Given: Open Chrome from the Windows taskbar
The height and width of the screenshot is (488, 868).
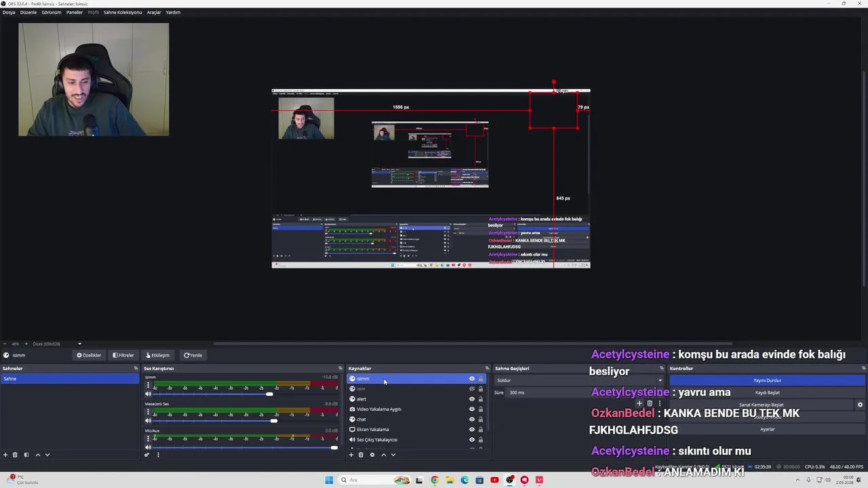Looking at the screenshot, I should [435, 480].
